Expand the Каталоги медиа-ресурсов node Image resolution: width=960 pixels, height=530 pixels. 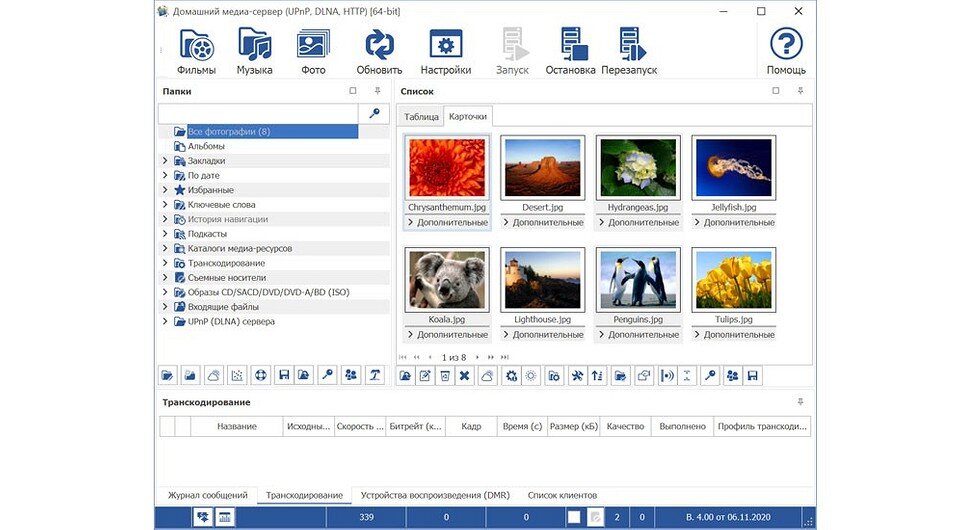point(165,248)
